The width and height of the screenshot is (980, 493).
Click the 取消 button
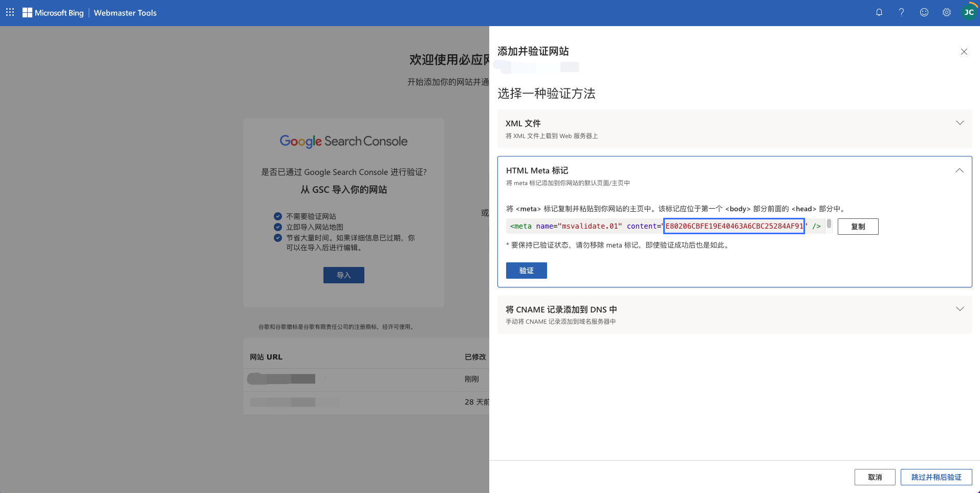tap(875, 477)
